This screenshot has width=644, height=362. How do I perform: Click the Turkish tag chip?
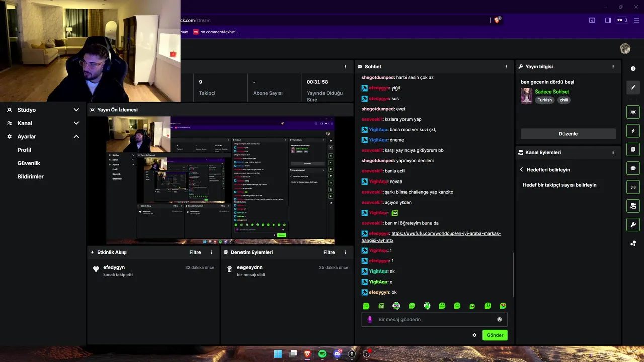(x=544, y=100)
